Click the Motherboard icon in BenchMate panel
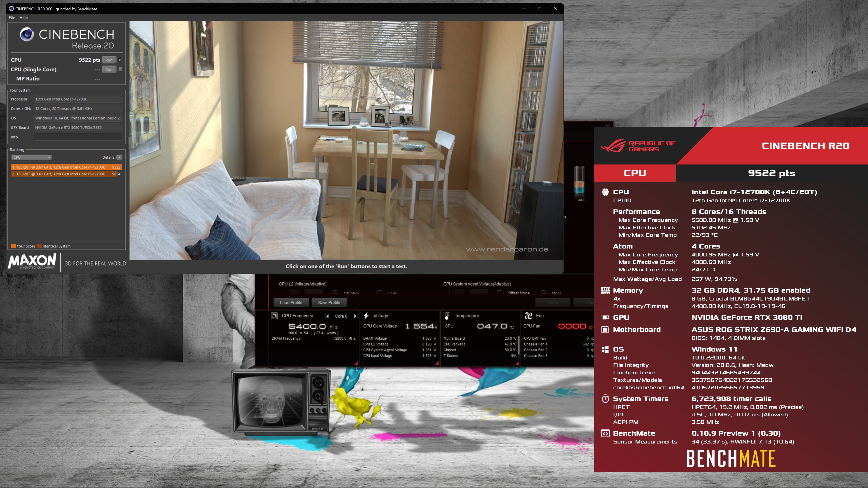Image resolution: width=868 pixels, height=488 pixels. pyautogui.click(x=605, y=329)
